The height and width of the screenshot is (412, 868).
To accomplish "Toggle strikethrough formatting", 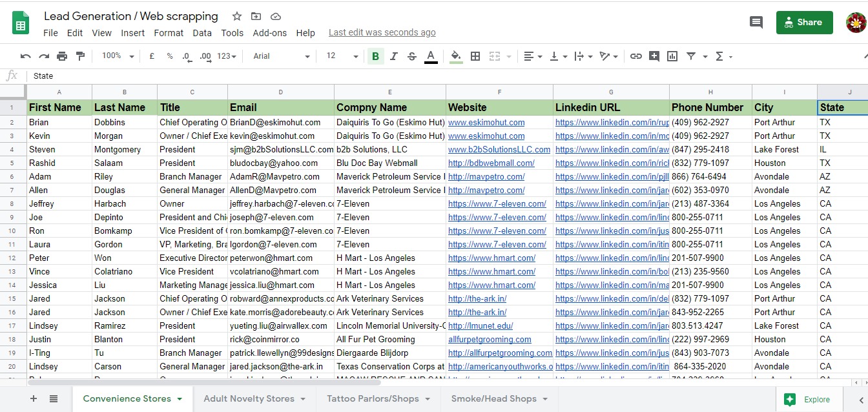I will [x=412, y=56].
